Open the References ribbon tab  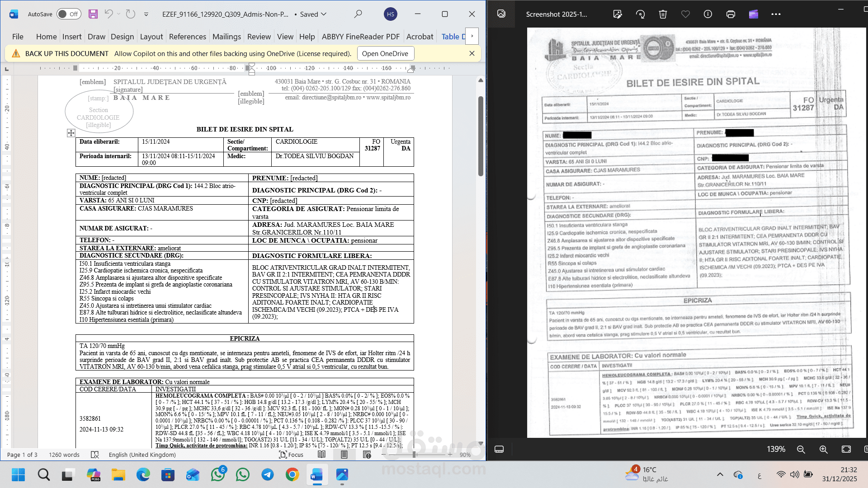coord(187,37)
